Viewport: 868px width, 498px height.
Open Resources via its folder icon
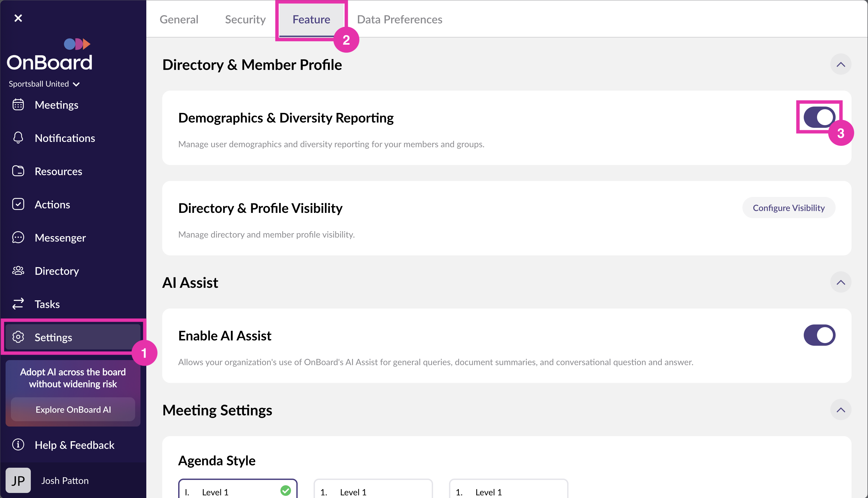click(x=18, y=171)
